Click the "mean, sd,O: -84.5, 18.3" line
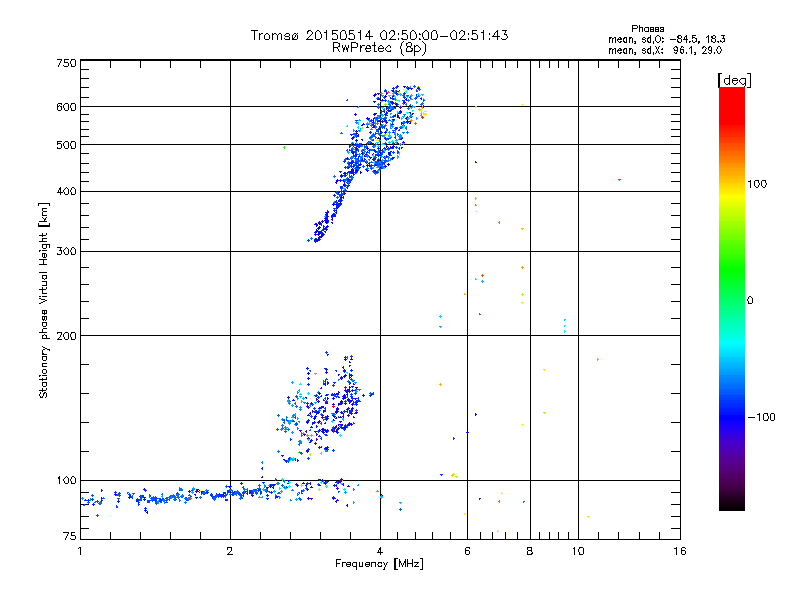Screen dimensions: 800x600 click(x=666, y=39)
